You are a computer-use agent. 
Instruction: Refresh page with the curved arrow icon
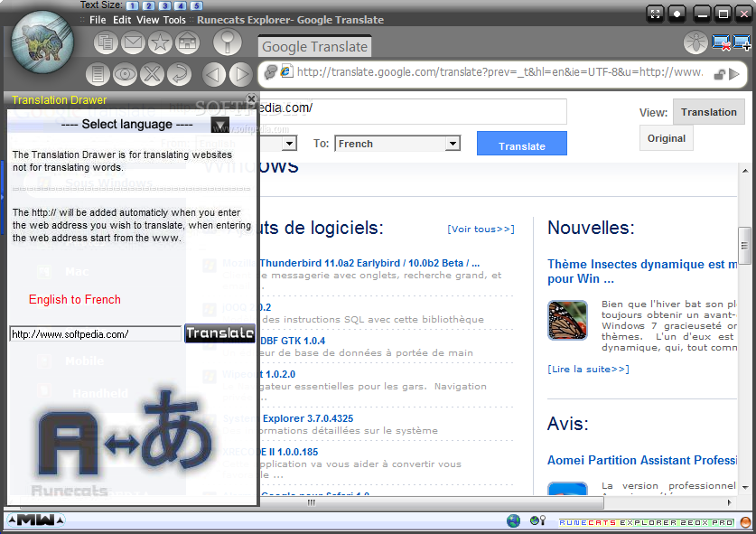click(x=179, y=74)
